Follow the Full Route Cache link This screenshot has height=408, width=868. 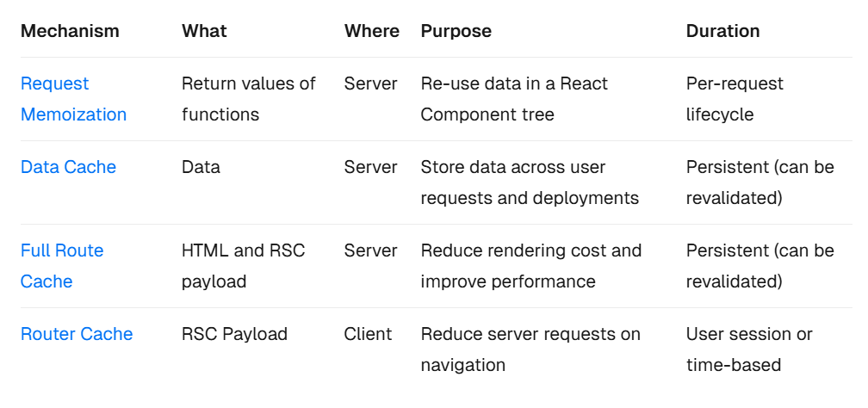point(62,266)
